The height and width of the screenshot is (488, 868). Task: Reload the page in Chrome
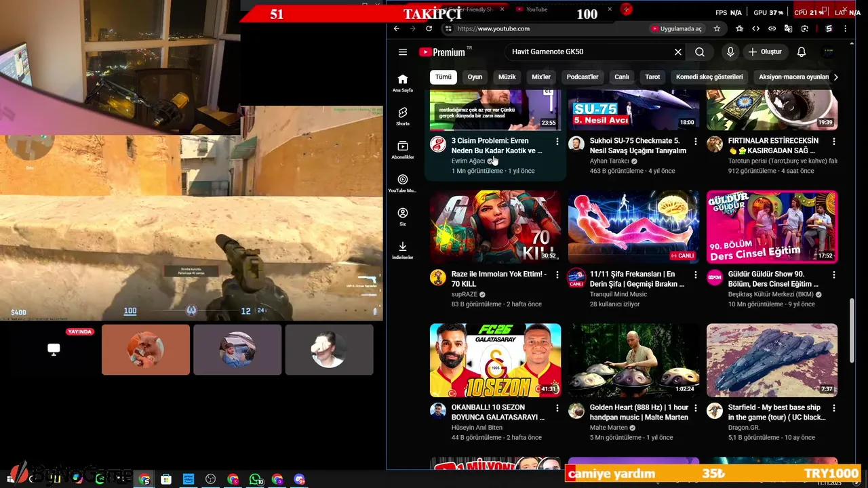point(429,28)
